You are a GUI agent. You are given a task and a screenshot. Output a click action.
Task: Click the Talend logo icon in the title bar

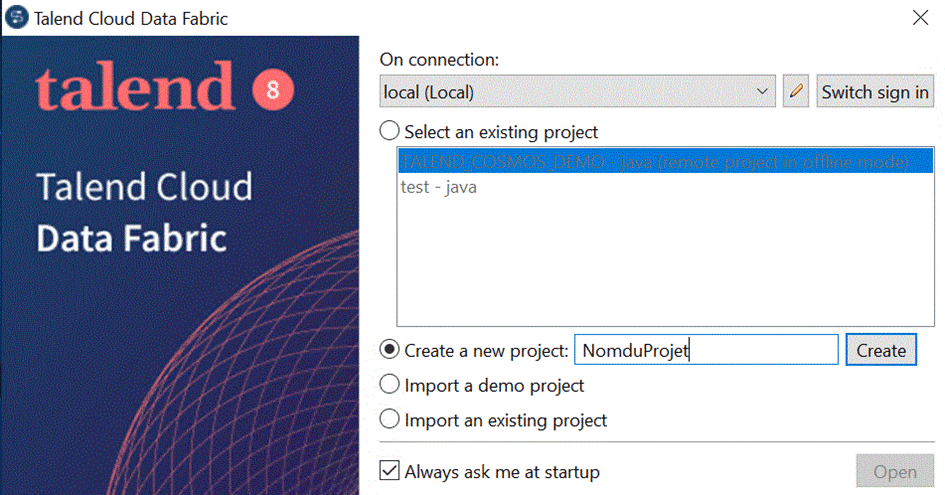[16, 17]
